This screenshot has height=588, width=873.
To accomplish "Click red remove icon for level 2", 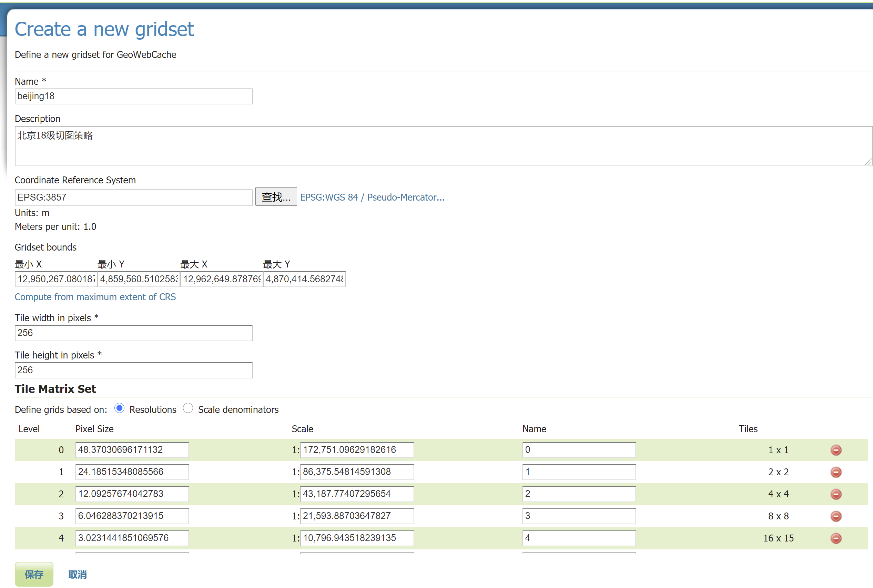I will click(835, 494).
